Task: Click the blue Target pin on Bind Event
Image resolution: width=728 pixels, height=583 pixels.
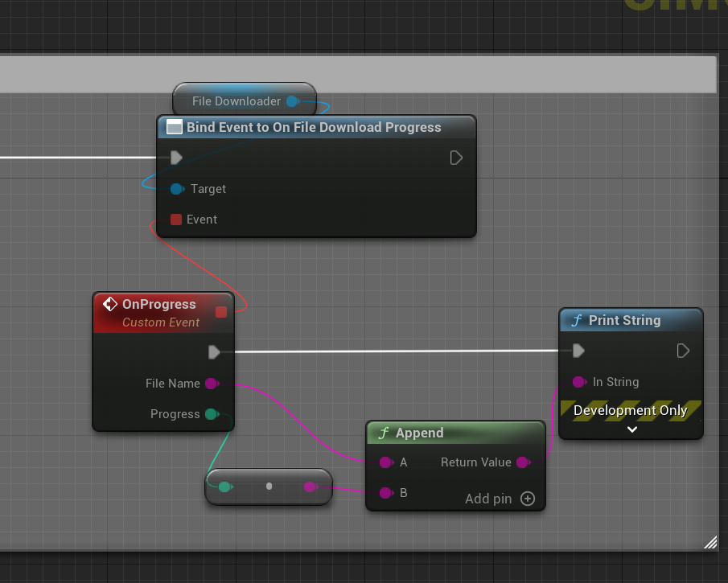Action: [177, 189]
